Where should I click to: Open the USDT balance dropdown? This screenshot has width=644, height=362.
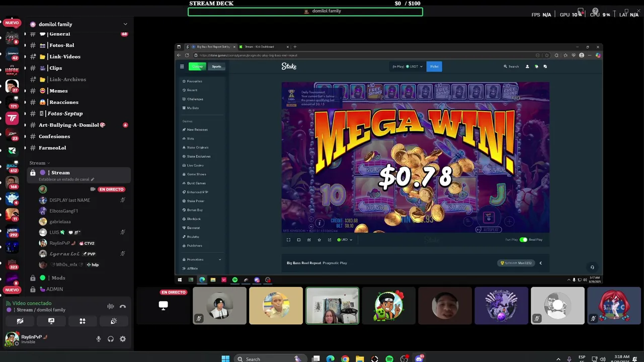[x=408, y=66]
